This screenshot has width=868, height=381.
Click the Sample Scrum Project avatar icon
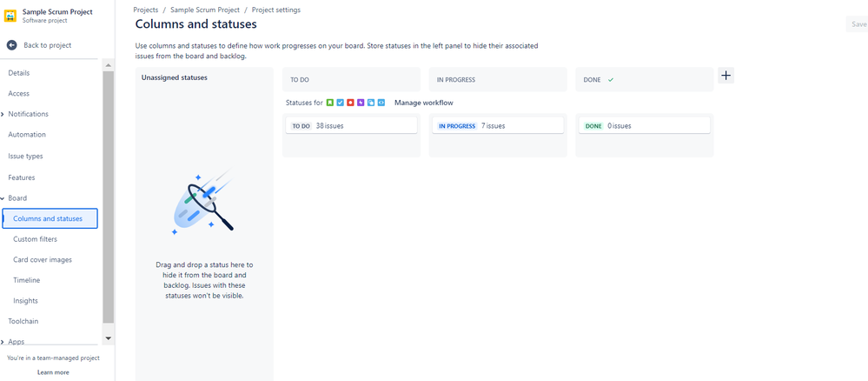click(10, 16)
